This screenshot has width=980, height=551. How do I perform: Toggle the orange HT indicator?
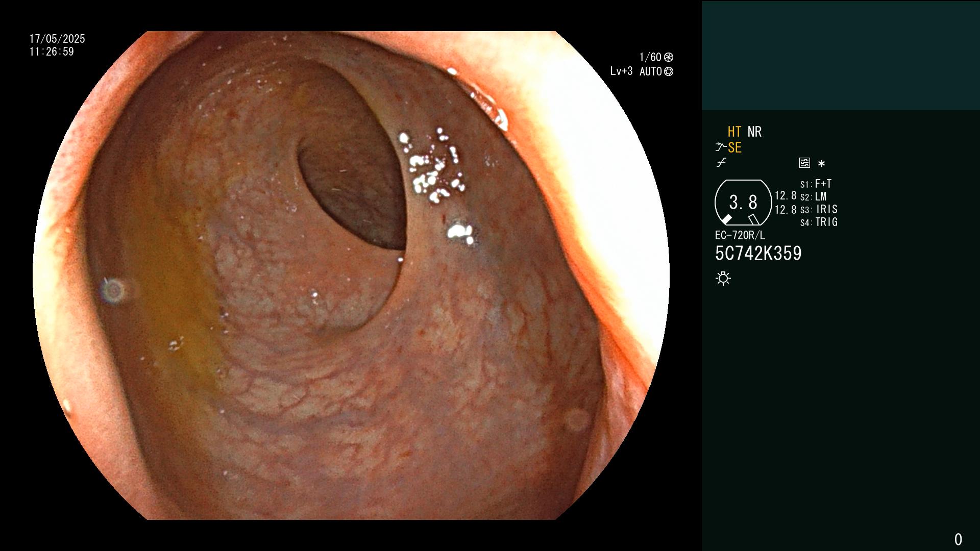pos(734,132)
